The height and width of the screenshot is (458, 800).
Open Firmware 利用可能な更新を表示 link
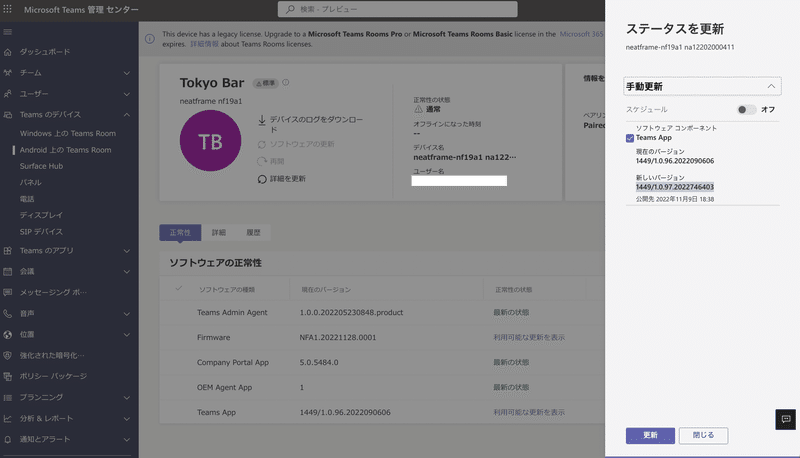pos(529,338)
